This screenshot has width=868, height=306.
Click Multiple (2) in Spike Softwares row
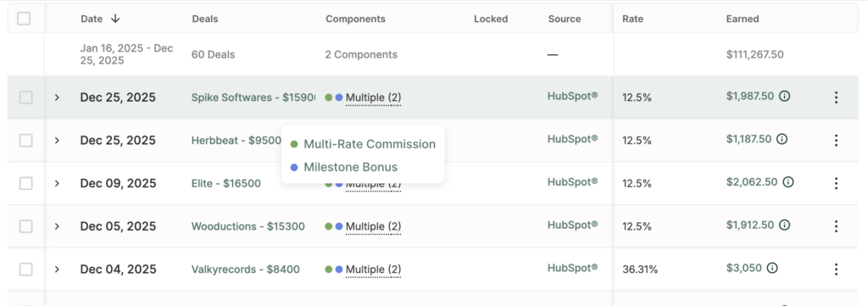tap(373, 98)
